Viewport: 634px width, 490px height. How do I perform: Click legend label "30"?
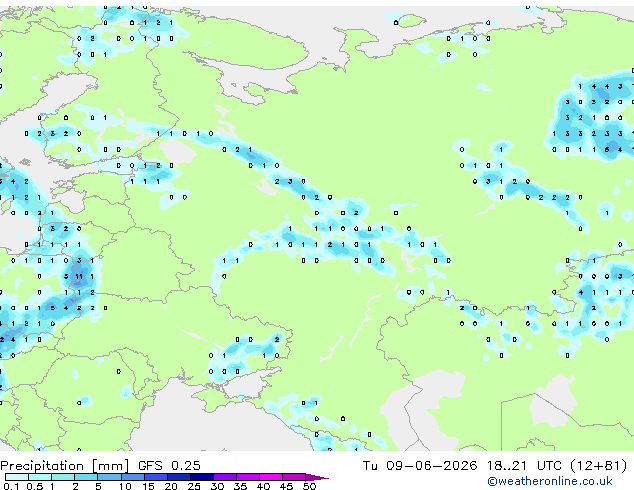(217, 486)
